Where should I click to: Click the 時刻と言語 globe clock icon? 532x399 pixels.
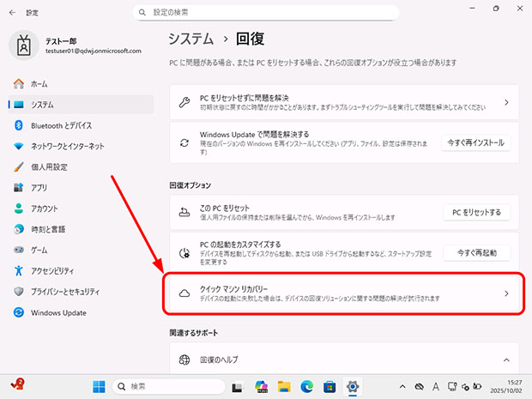click(19, 229)
